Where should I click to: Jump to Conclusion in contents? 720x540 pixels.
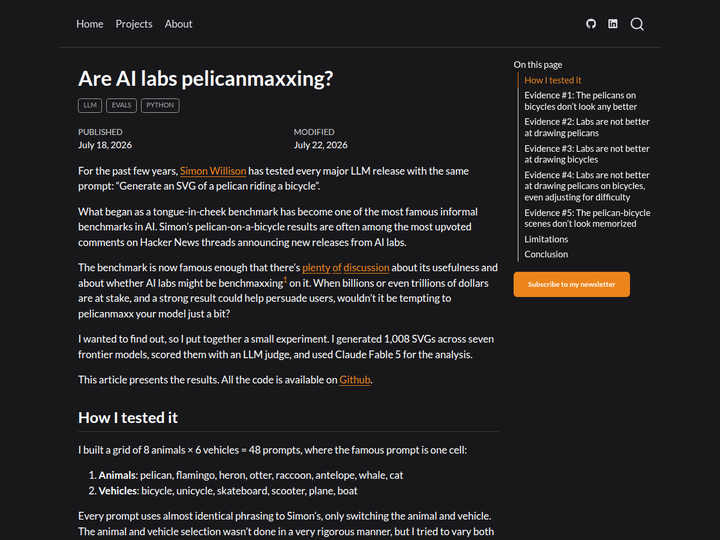[546, 254]
